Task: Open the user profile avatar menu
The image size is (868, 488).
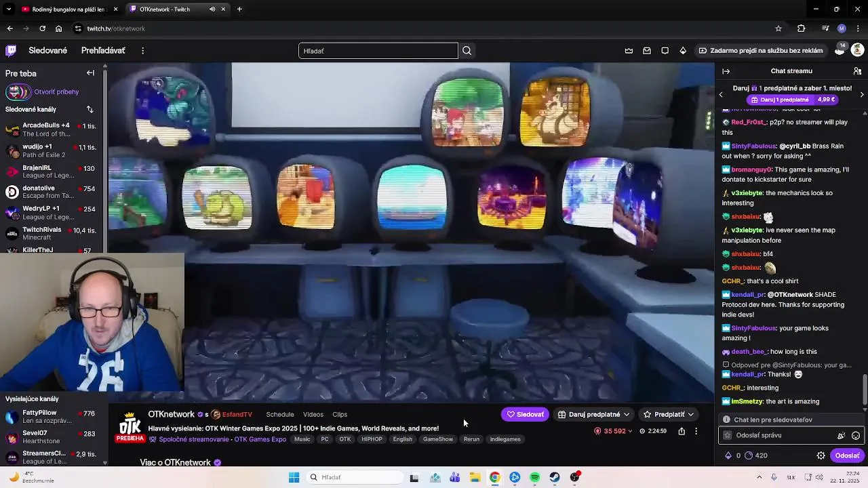Action: (x=857, y=50)
